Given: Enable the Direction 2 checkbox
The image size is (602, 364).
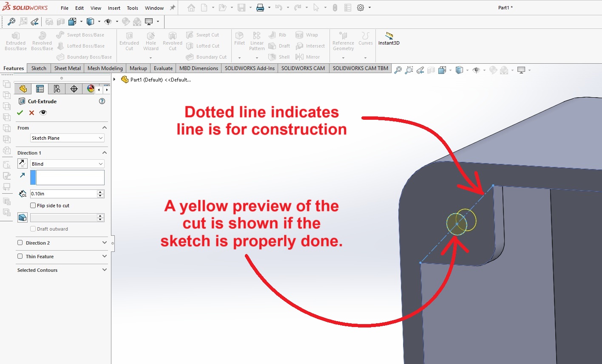Looking at the screenshot, I should [x=20, y=243].
